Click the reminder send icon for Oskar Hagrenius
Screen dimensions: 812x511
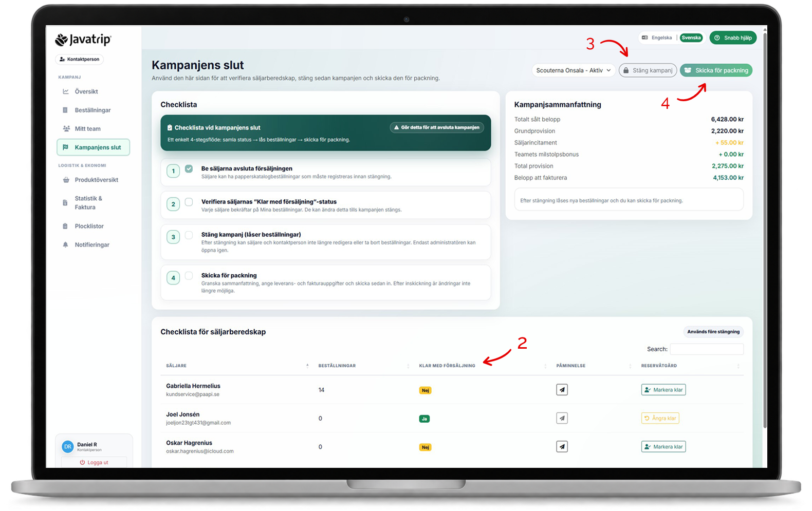pos(562,447)
